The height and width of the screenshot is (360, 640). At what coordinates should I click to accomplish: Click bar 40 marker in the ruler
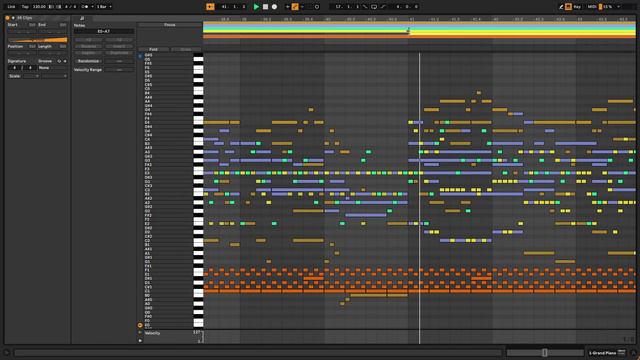[327, 19]
